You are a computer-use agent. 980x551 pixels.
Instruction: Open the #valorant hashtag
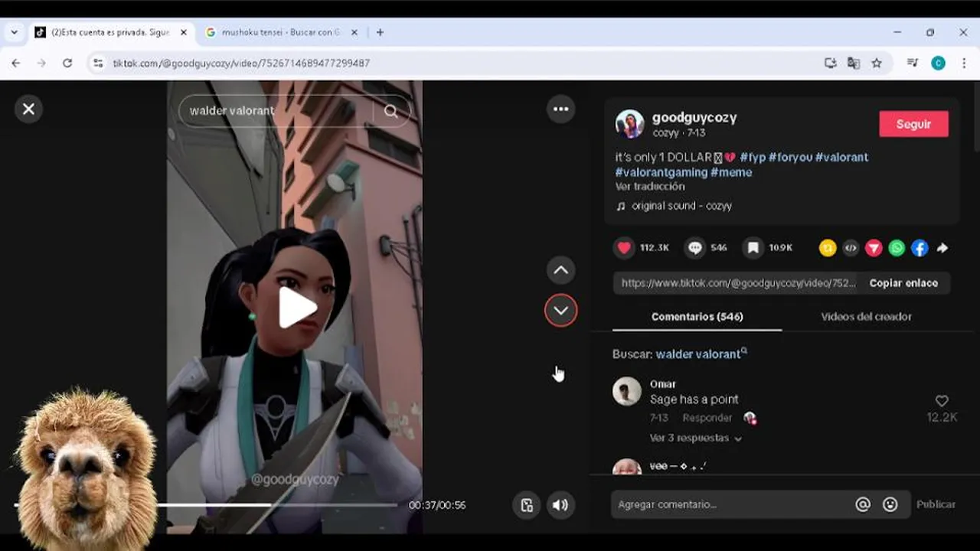pyautogui.click(x=841, y=157)
